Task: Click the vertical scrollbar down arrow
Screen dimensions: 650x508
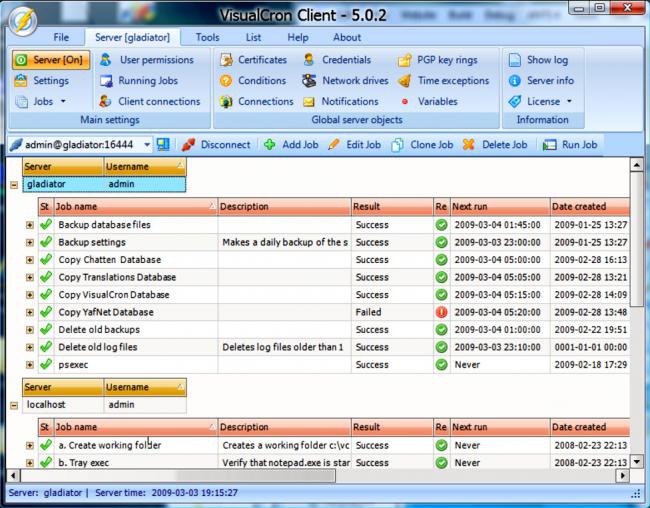Action: pos(636,461)
